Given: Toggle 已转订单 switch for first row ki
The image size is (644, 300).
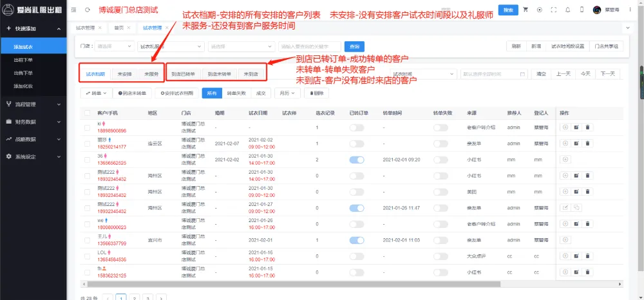Looking at the screenshot, I should pyautogui.click(x=357, y=127).
